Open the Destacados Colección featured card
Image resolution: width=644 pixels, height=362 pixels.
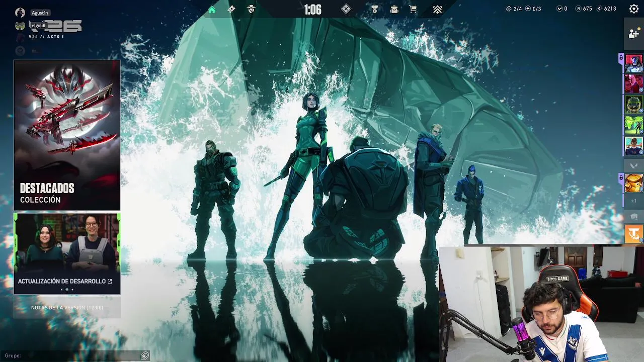[67, 135]
